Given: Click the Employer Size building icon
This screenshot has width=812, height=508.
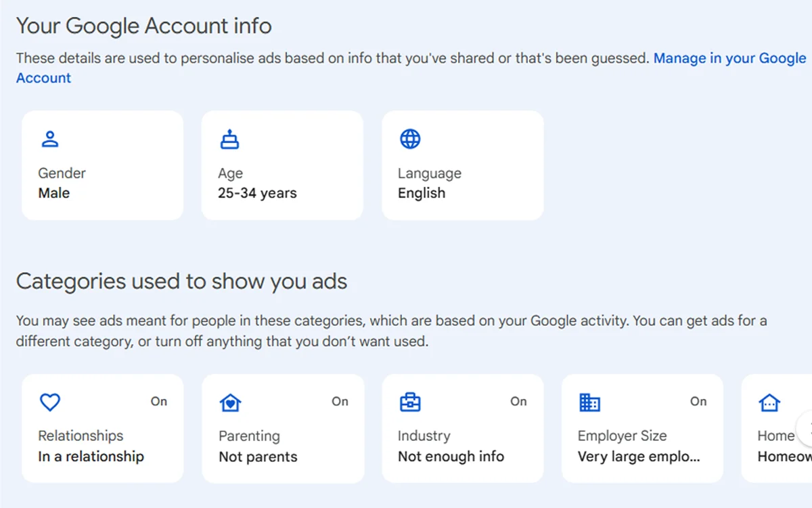Looking at the screenshot, I should (590, 402).
